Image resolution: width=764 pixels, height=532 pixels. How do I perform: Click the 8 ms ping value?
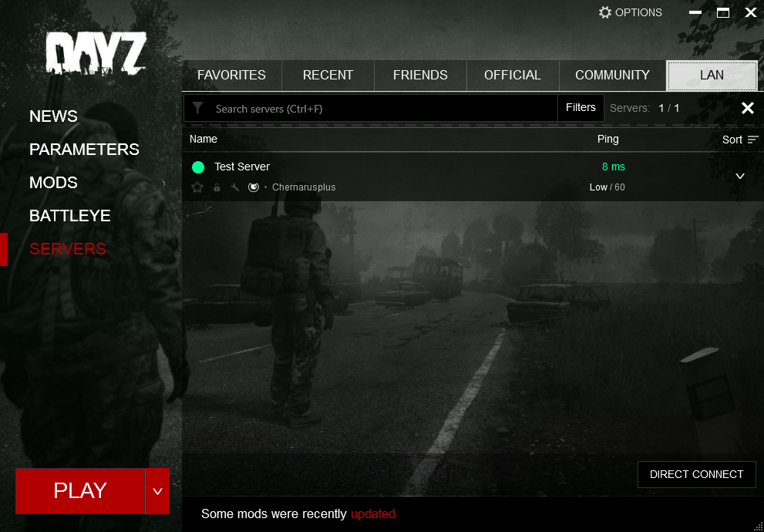pyautogui.click(x=614, y=167)
